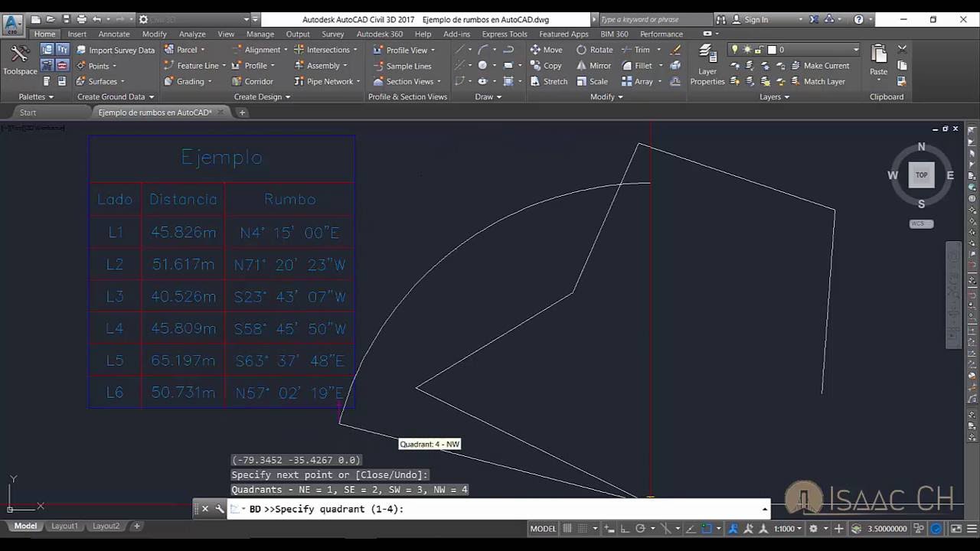Expand the Modify panel flyout

[606, 97]
